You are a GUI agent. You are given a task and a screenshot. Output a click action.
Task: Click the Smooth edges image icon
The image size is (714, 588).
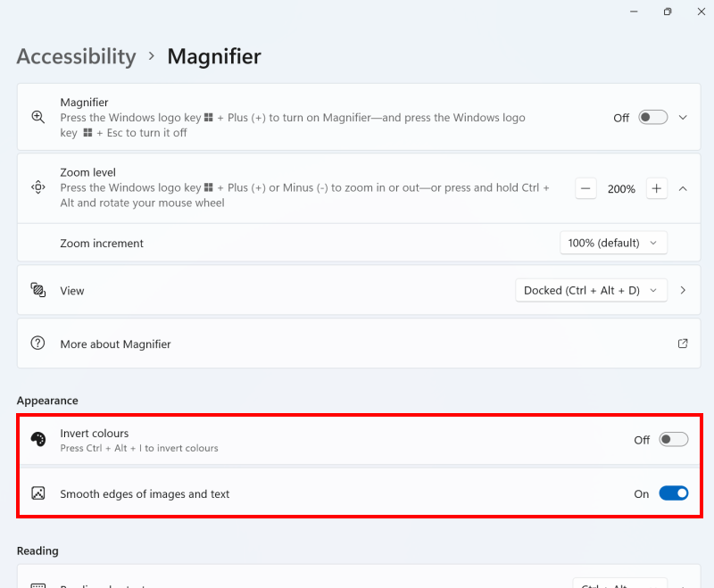[37, 493]
